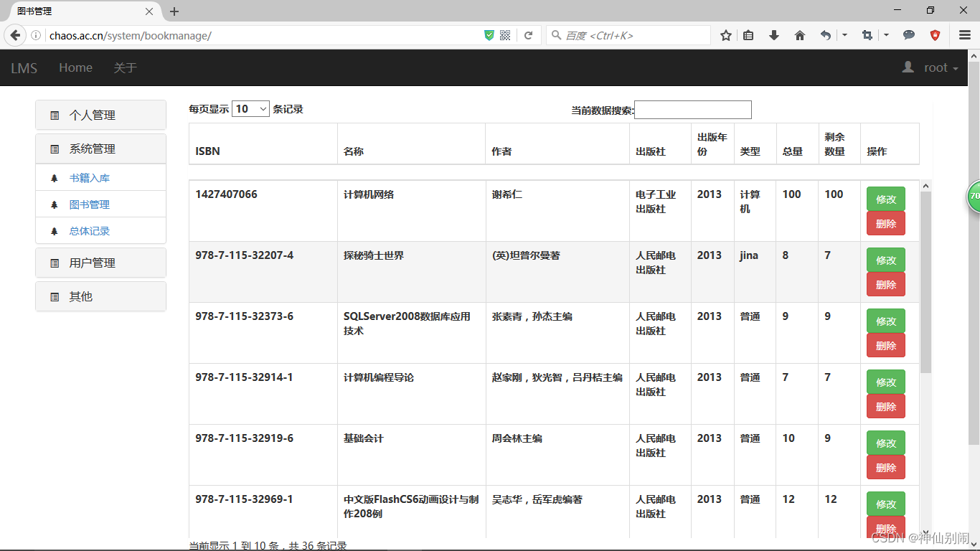Viewport: 980px width, 551px height.
Task: Open the 图书管理 sidebar link
Action: (x=90, y=204)
